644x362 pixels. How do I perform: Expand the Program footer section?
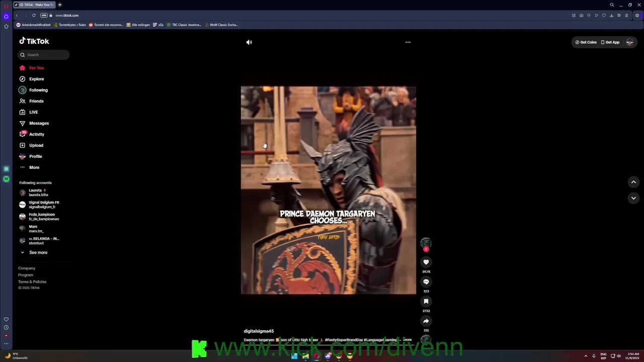pyautogui.click(x=26, y=275)
